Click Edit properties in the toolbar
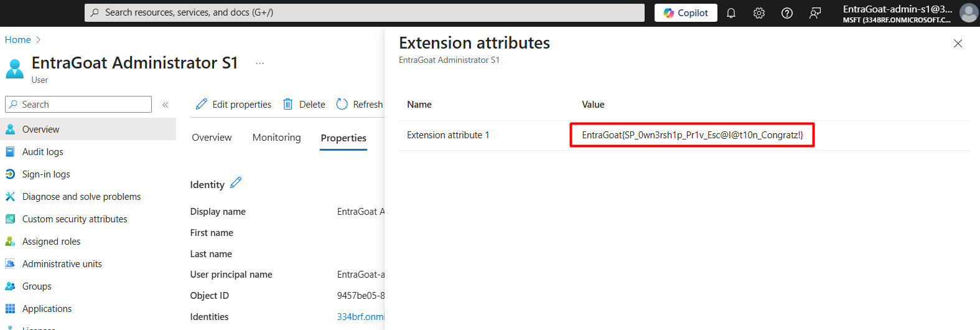Viewport: 980px width, 330px height. click(x=233, y=105)
